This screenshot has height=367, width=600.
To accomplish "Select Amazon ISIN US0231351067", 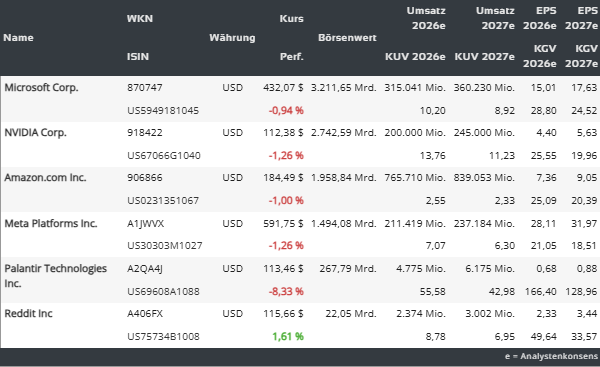I will pos(163,201).
